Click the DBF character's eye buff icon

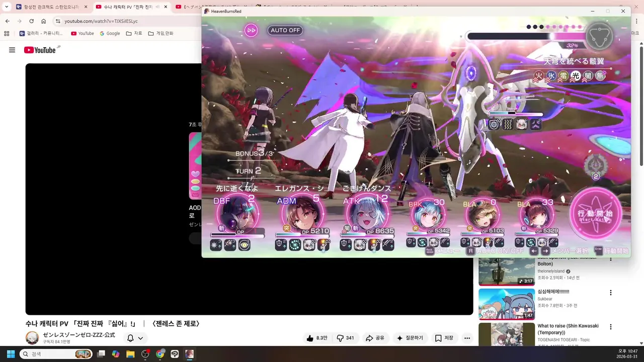pyautogui.click(x=244, y=245)
